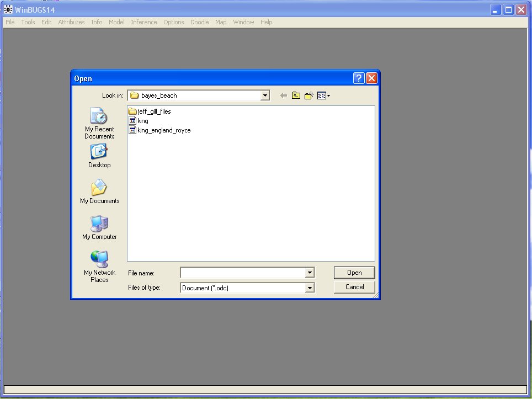532x399 pixels.
Task: Navigate to My Computer
Action: point(99,228)
